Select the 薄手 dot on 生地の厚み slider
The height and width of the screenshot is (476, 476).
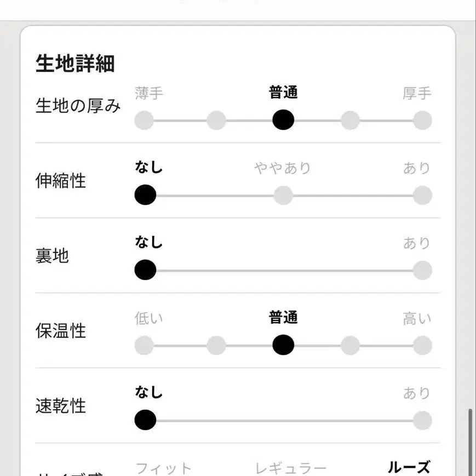tap(144, 120)
